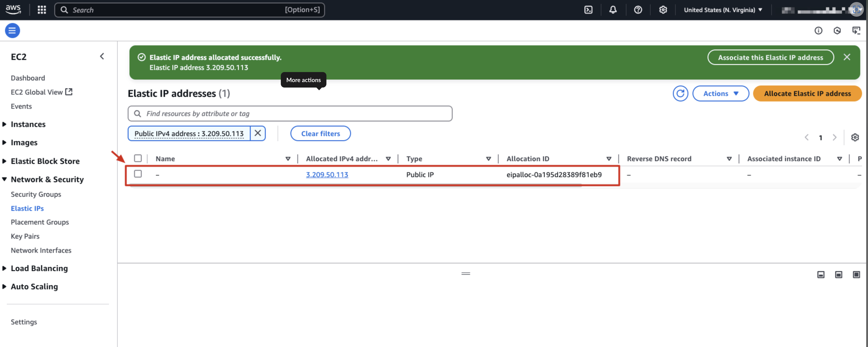Open the Actions dropdown
This screenshot has width=868, height=347.
coord(721,93)
